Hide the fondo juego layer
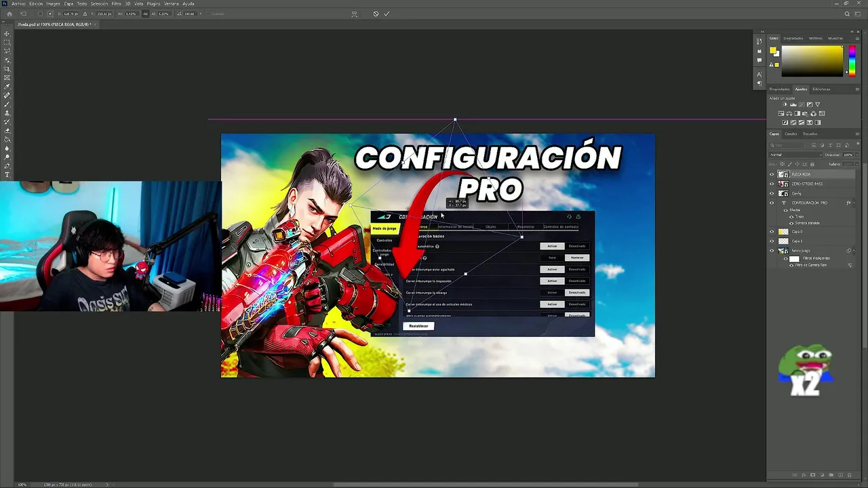Screen dimensions: 868x488 pyautogui.click(x=772, y=251)
